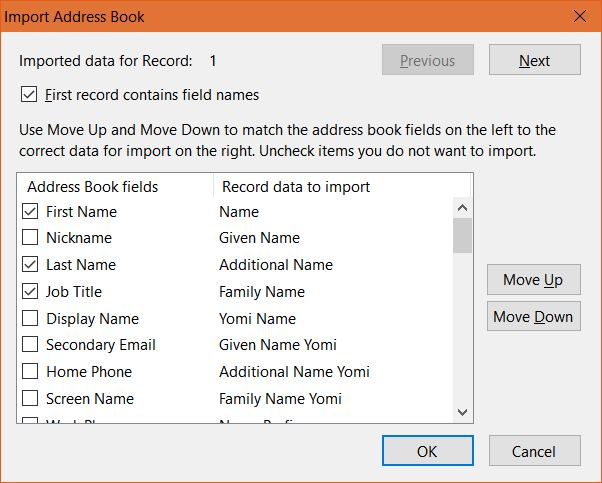Click the scrollbar down arrow in field list

(462, 411)
